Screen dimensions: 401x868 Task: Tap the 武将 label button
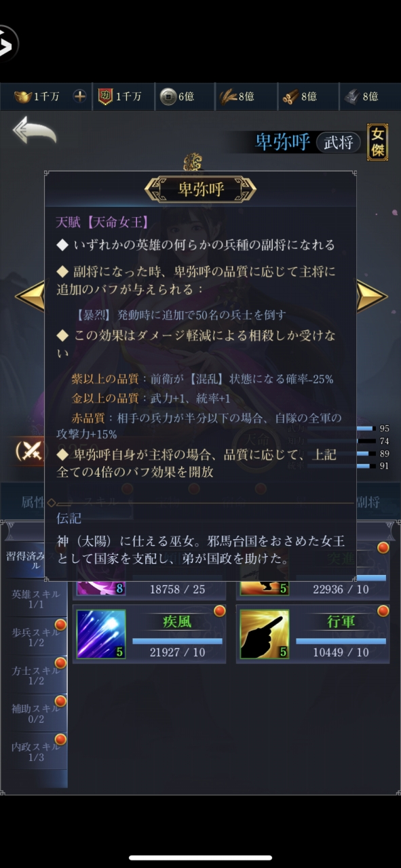click(x=338, y=142)
